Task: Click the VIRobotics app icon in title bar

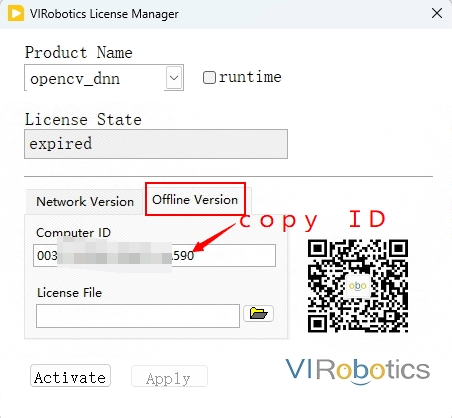Action: click(x=15, y=14)
